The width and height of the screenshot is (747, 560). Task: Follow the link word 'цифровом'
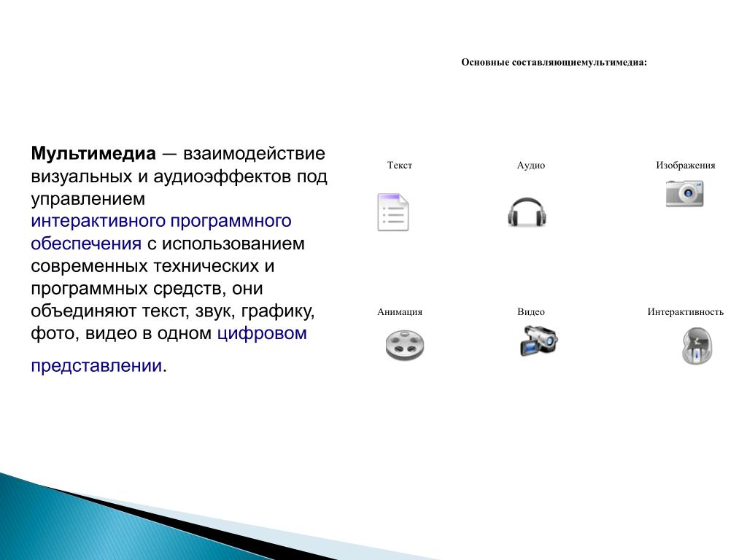pyautogui.click(x=262, y=333)
